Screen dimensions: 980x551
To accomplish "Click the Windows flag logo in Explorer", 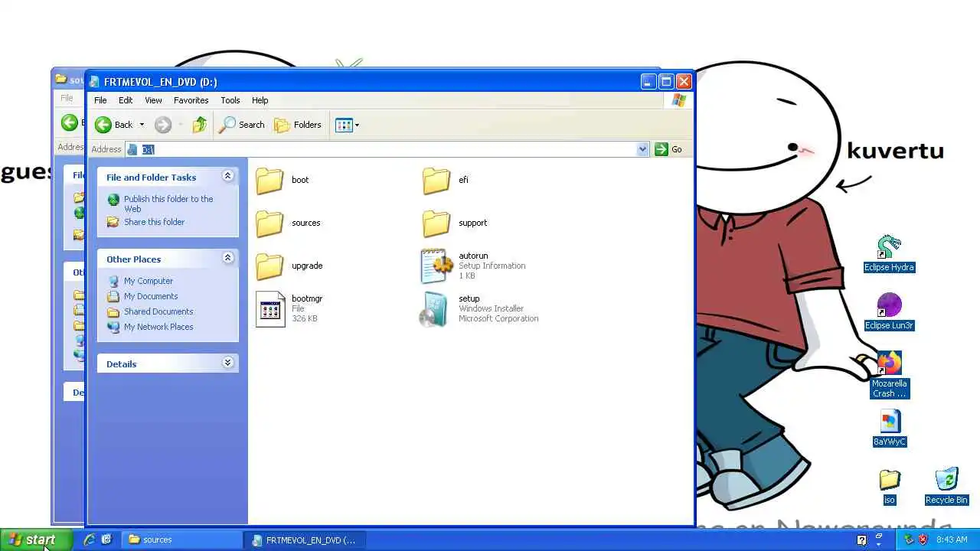I will 678,100.
